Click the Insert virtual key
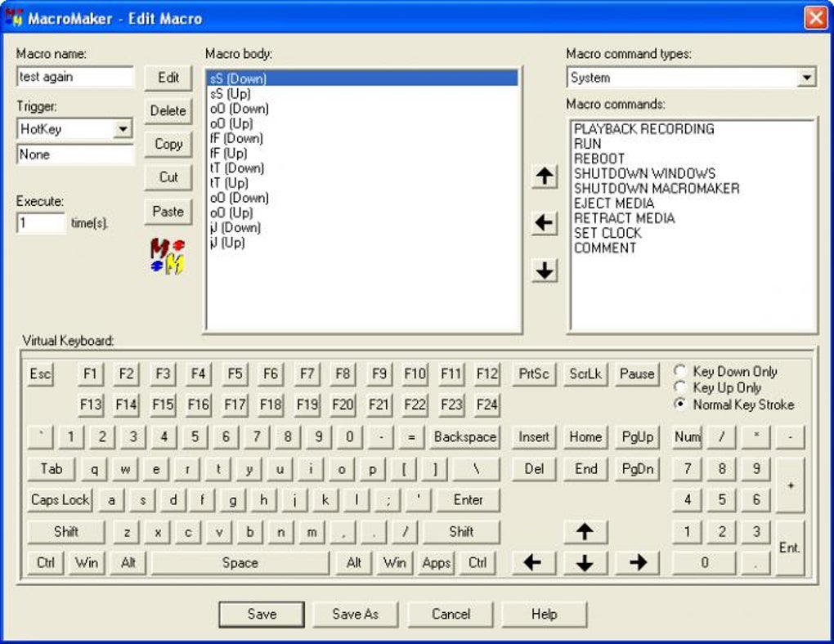This screenshot has width=834, height=644. pyautogui.click(x=533, y=437)
